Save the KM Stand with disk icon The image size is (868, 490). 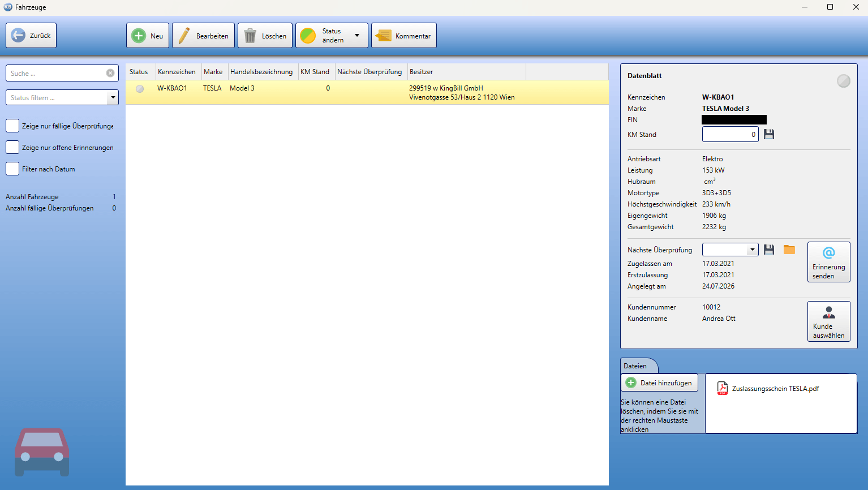(x=769, y=134)
